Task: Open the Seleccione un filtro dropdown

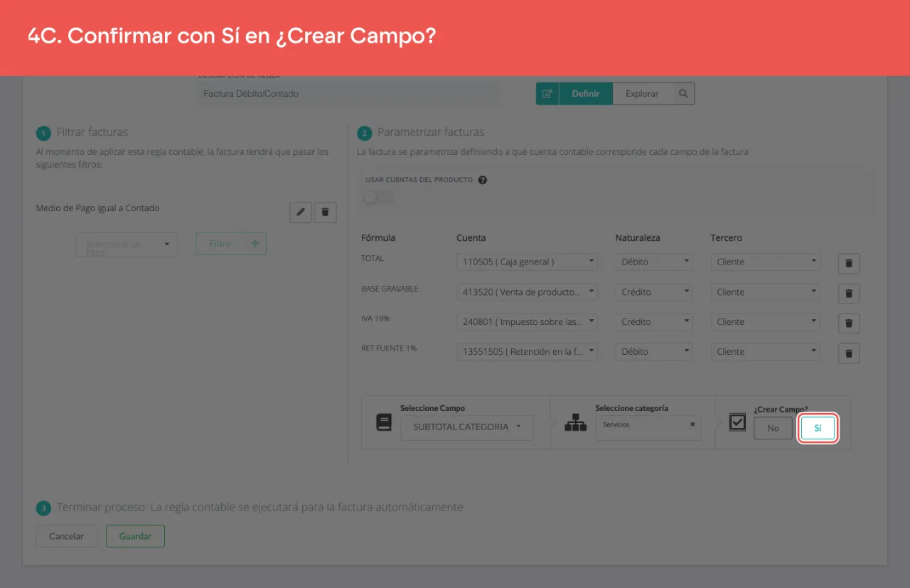Action: point(127,244)
